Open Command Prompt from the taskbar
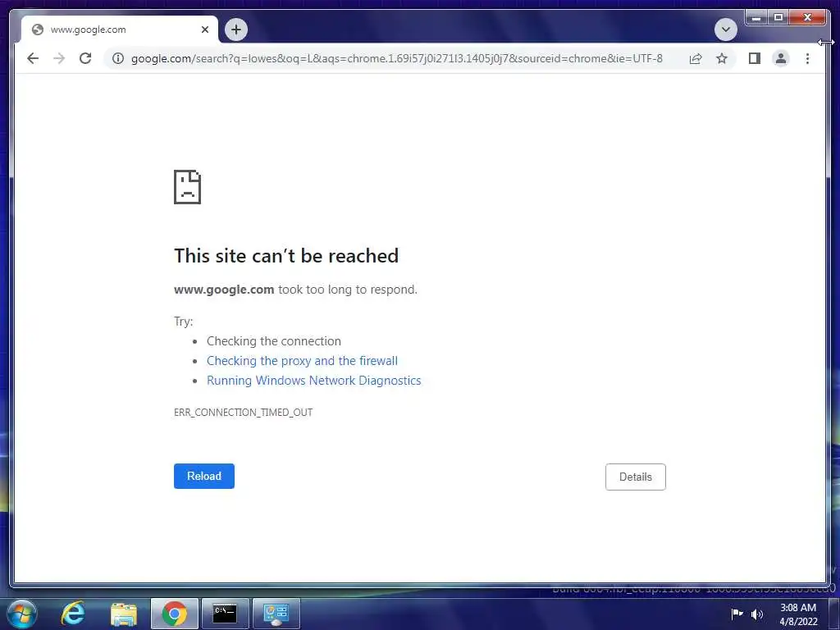 click(225, 614)
